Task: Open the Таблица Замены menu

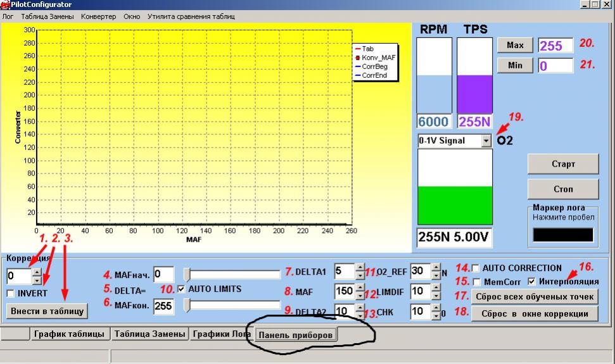Action: [48, 16]
